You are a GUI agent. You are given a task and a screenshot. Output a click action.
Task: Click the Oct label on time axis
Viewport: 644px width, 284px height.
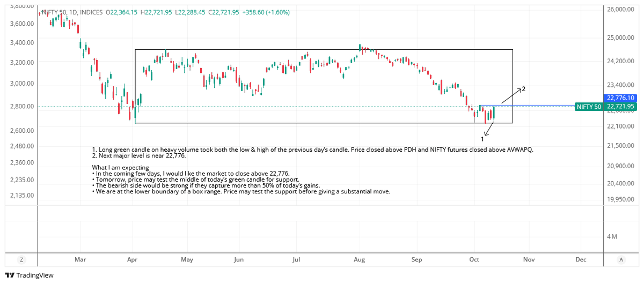coord(474,259)
